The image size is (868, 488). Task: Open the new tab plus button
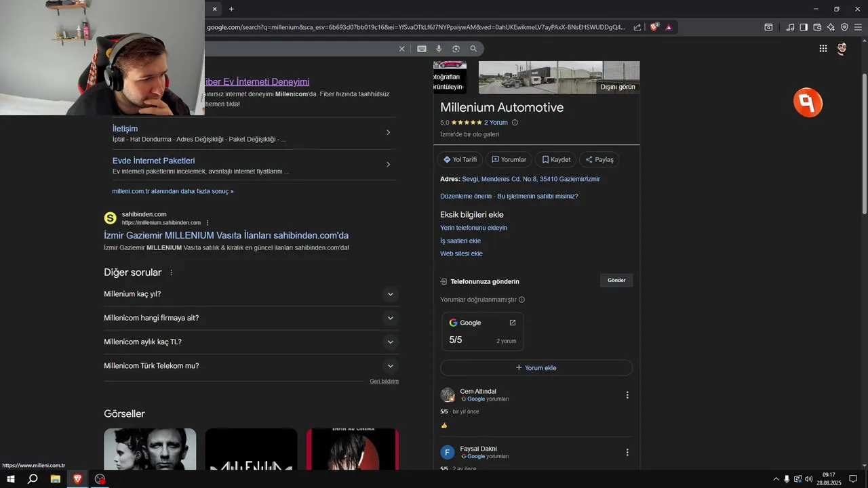coord(231,9)
